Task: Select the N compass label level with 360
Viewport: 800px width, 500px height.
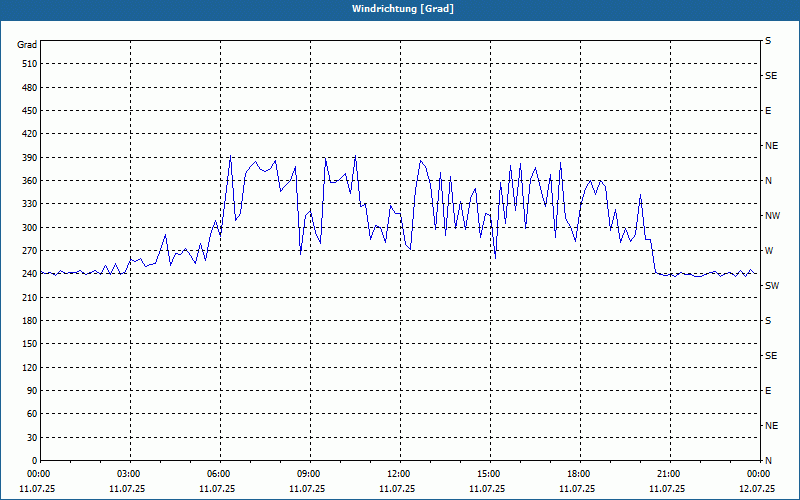Action: click(768, 181)
